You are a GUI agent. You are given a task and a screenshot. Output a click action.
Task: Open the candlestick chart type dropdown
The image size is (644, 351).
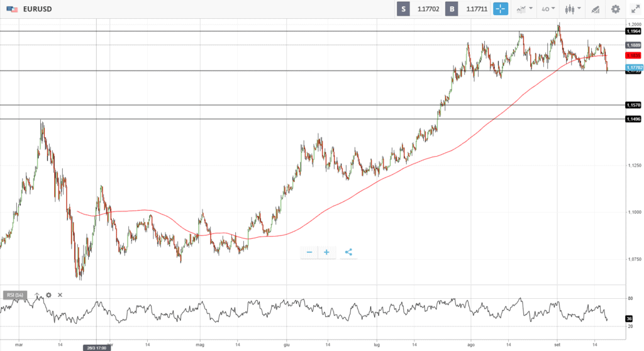point(572,9)
